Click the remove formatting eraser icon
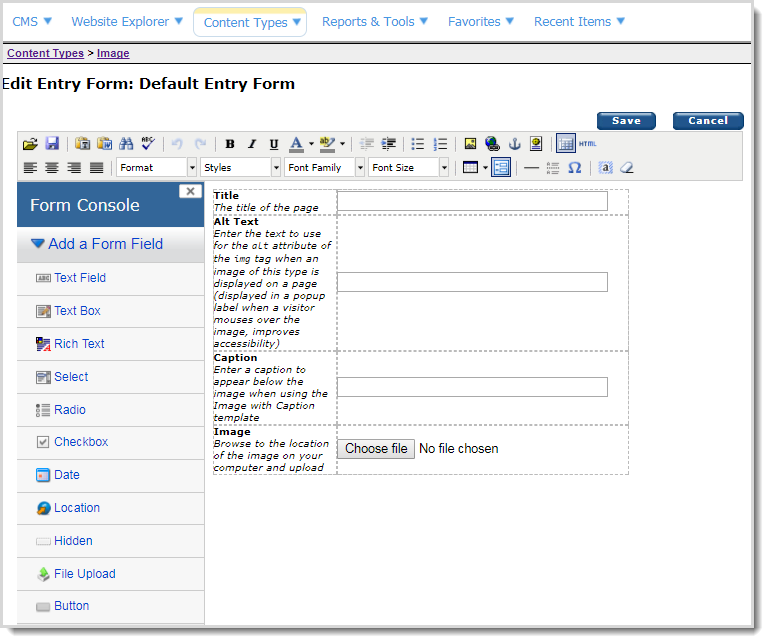The width and height of the screenshot is (769, 643). 627,168
